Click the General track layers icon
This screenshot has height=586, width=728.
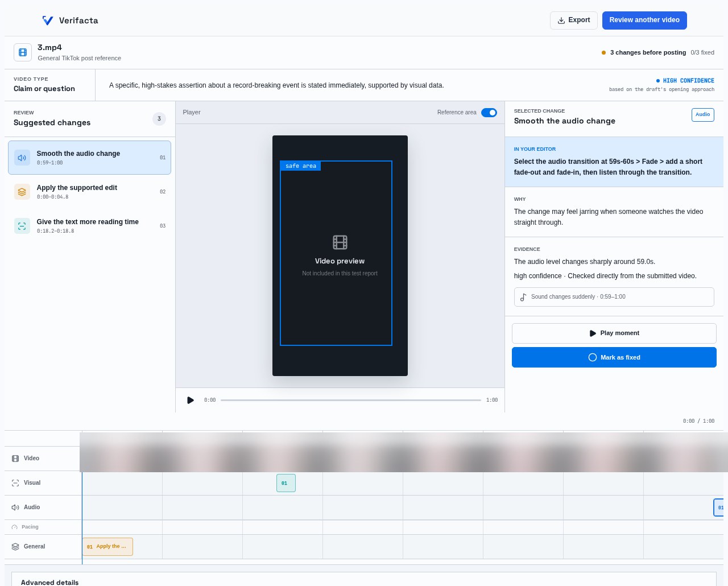(15, 547)
